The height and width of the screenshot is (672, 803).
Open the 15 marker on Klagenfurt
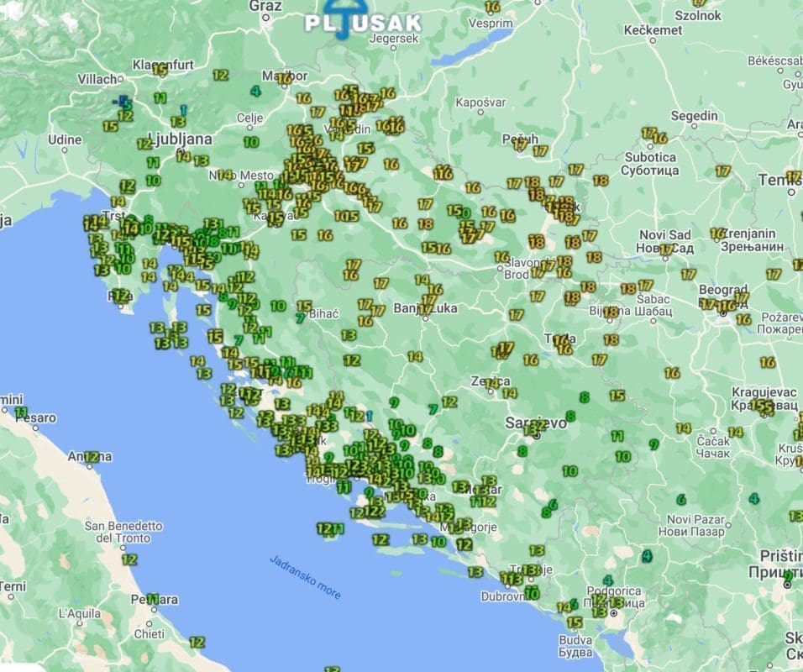click(x=160, y=70)
